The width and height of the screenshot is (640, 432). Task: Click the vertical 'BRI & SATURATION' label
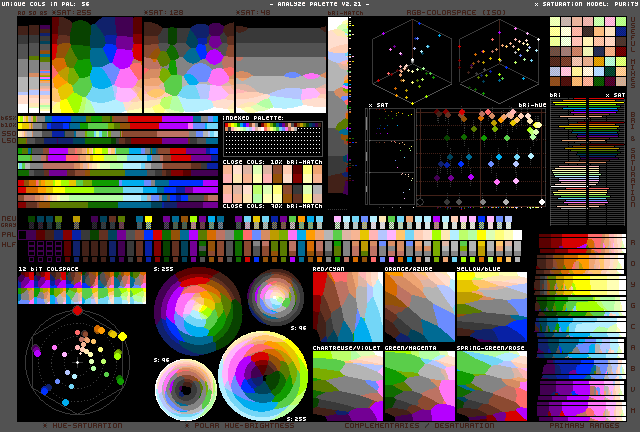point(633,162)
